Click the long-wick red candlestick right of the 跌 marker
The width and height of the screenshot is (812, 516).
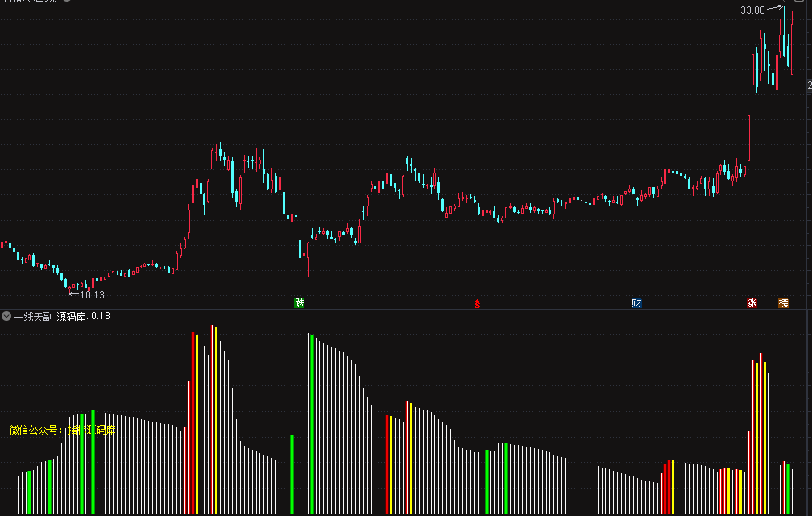[x=308, y=250]
